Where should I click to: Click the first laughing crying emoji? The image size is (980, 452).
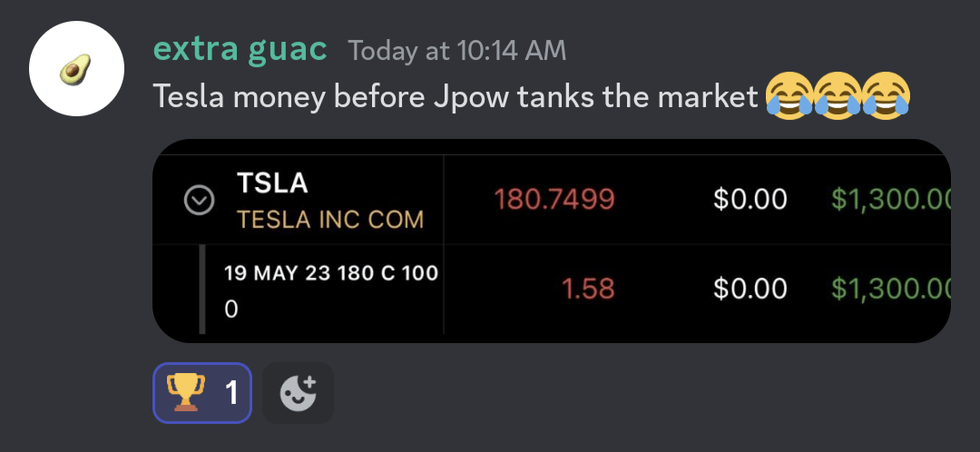[x=789, y=95]
